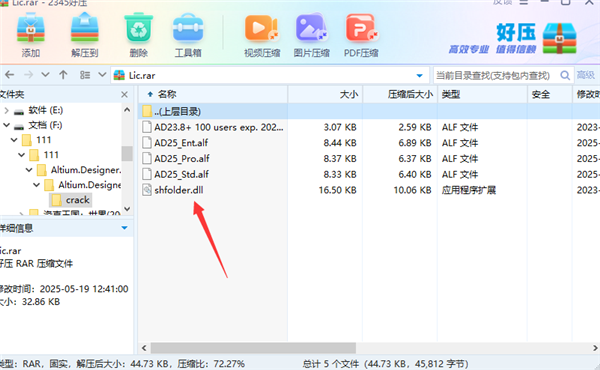The image size is (600, 370).
Task: Select 软件 (E:) drive in tree
Action: click(x=46, y=111)
